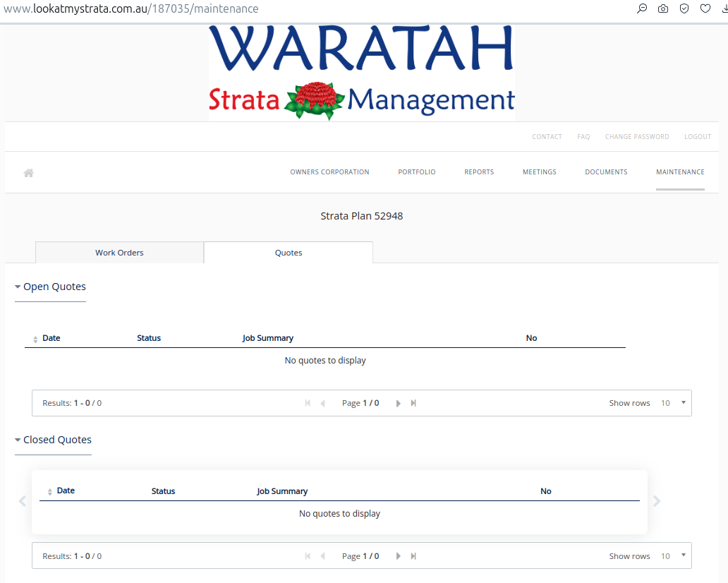
Task: Click the shield protection icon
Action: (x=684, y=8)
